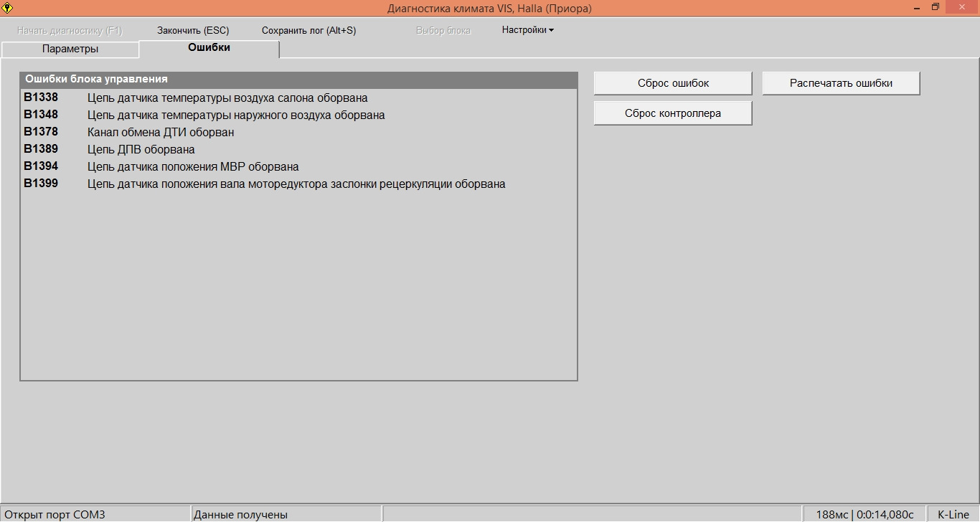Click the 'Распечатать ошибки' button

point(841,83)
